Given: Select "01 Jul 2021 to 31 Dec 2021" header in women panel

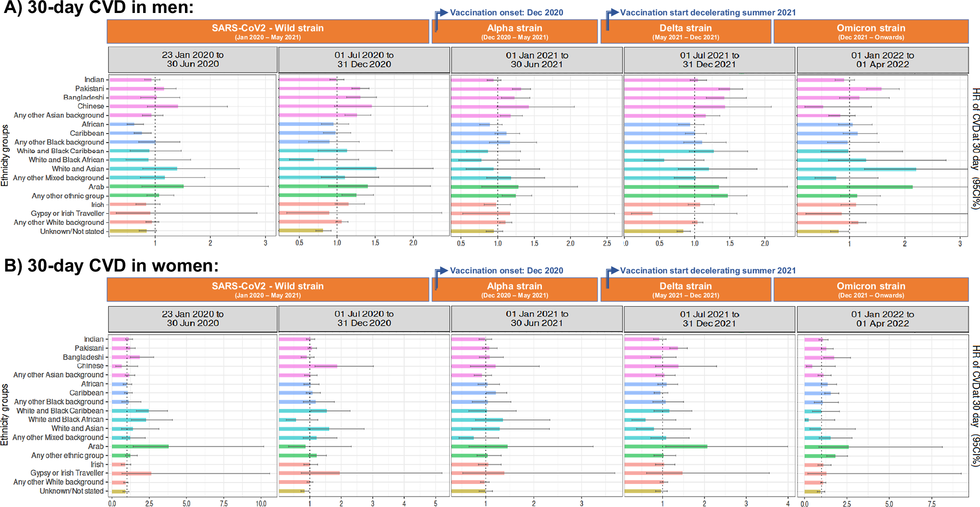Looking at the screenshot, I should tap(710, 319).
